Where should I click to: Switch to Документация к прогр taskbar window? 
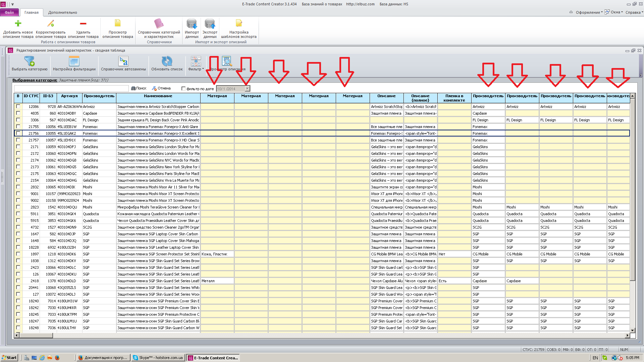click(103, 358)
